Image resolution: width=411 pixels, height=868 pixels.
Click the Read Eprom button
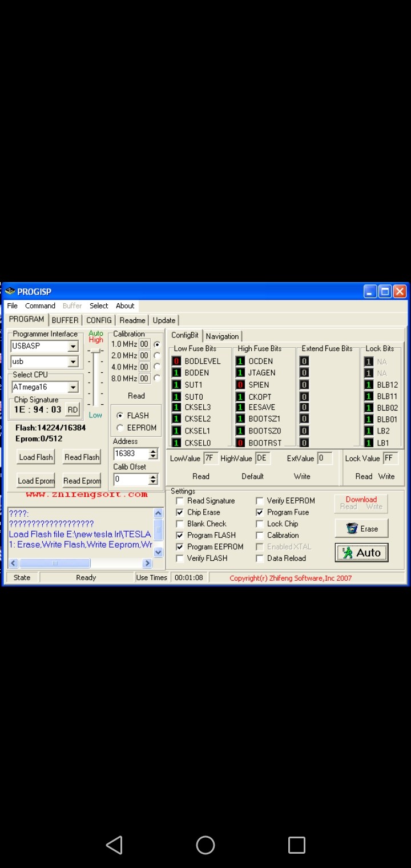82,481
